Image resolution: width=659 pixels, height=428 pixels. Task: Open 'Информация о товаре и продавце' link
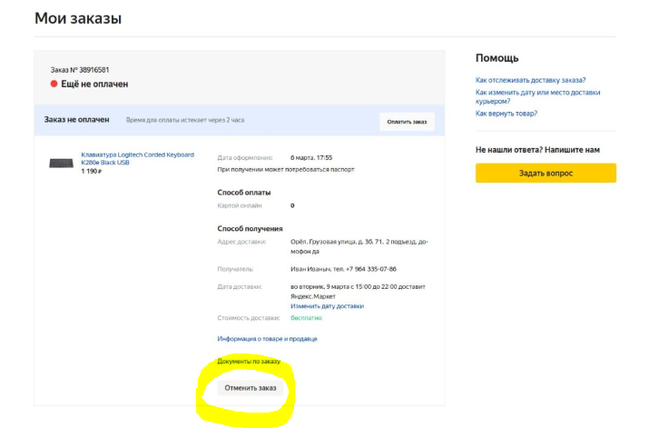click(267, 339)
